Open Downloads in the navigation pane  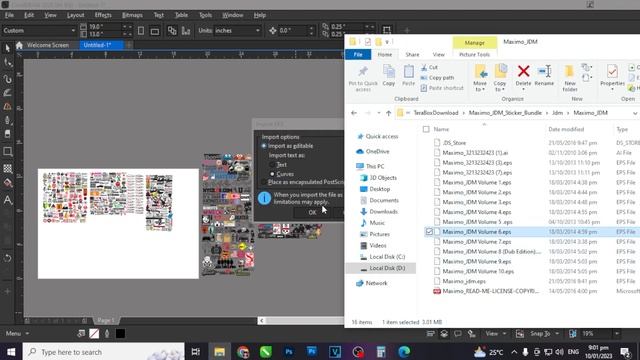(x=383, y=212)
